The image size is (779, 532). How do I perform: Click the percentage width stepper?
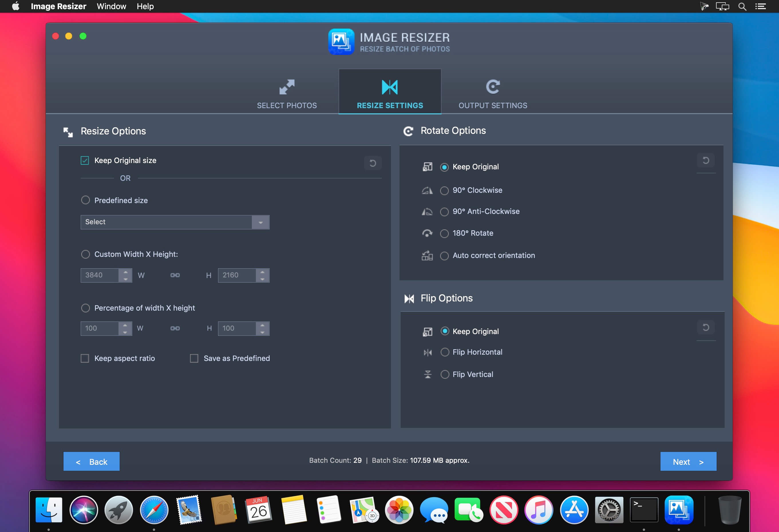(125, 329)
